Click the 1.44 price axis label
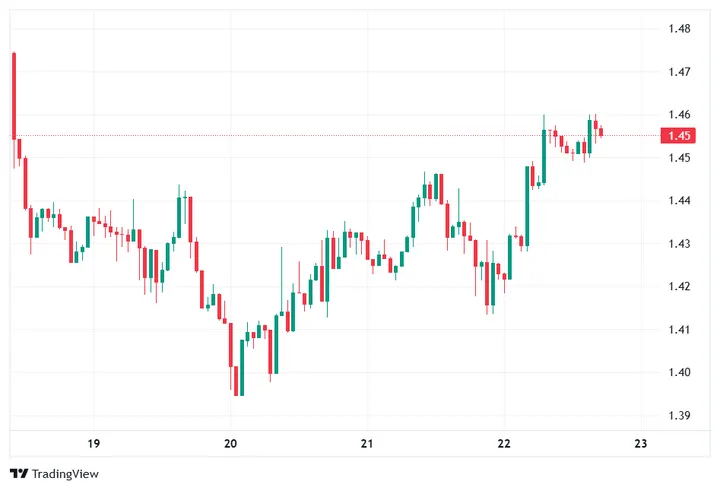 pyautogui.click(x=680, y=201)
